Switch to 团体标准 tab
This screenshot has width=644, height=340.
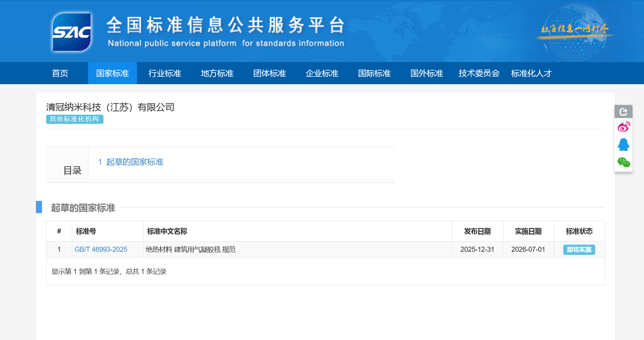(270, 73)
